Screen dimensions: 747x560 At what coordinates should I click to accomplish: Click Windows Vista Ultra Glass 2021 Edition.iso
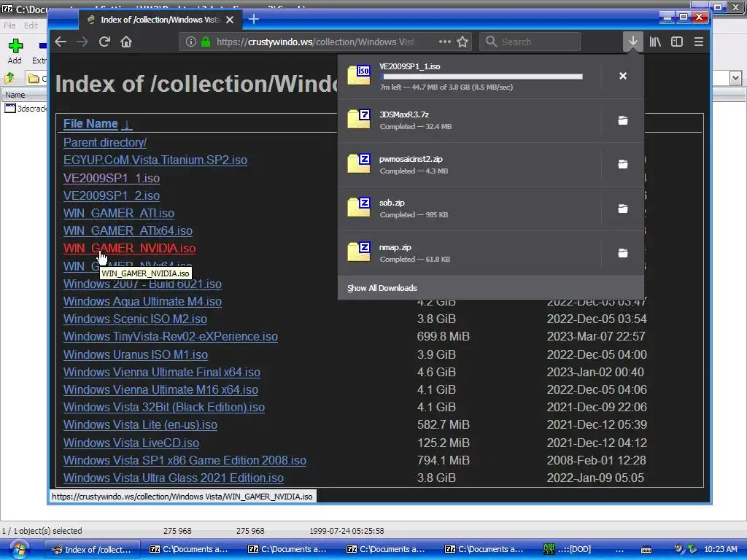point(174,478)
